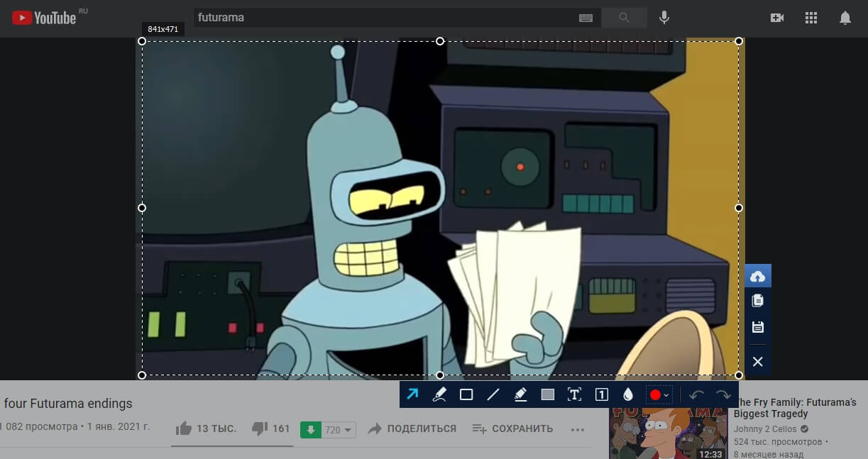Select the text annotation tool
868x459 pixels.
[x=574, y=394]
